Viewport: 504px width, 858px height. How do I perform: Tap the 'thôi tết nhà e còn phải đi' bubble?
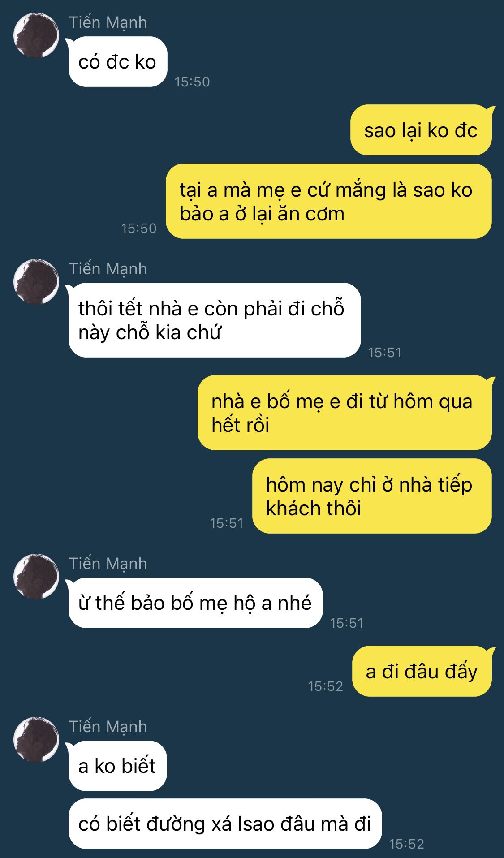(x=215, y=320)
